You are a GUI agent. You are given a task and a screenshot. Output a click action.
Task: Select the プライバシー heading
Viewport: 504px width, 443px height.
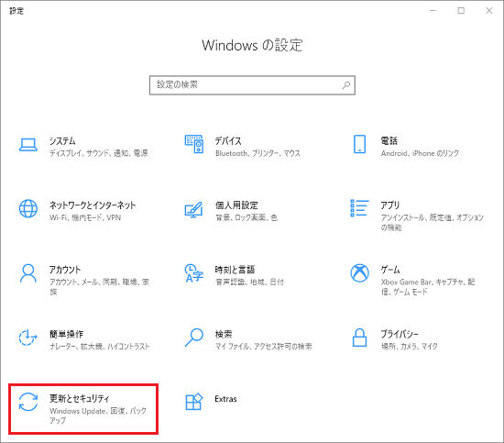pos(400,334)
